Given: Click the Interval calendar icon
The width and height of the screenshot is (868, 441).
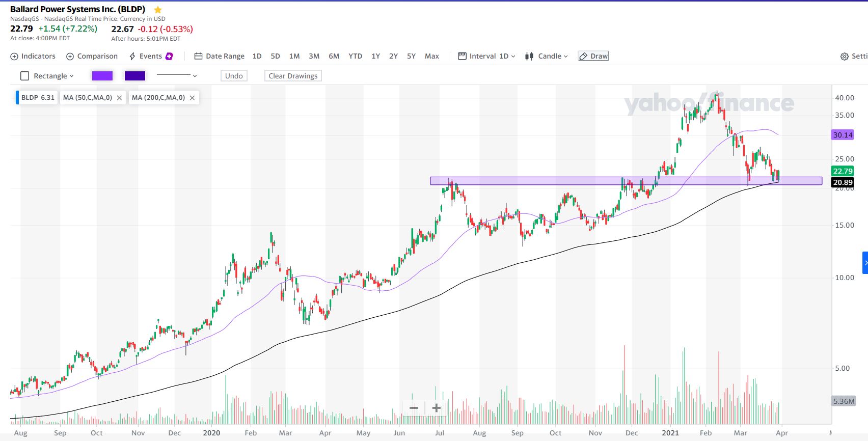Looking at the screenshot, I should (x=462, y=56).
